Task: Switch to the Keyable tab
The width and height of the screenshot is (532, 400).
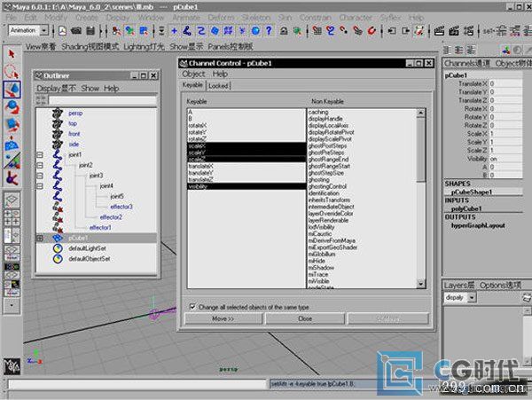Action: 192,85
